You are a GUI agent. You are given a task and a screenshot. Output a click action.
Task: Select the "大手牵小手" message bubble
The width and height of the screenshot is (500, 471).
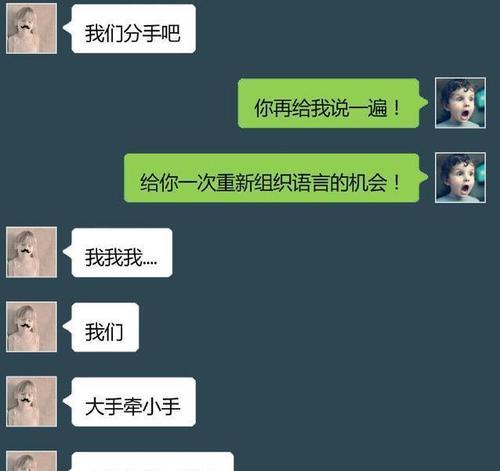click(x=133, y=402)
